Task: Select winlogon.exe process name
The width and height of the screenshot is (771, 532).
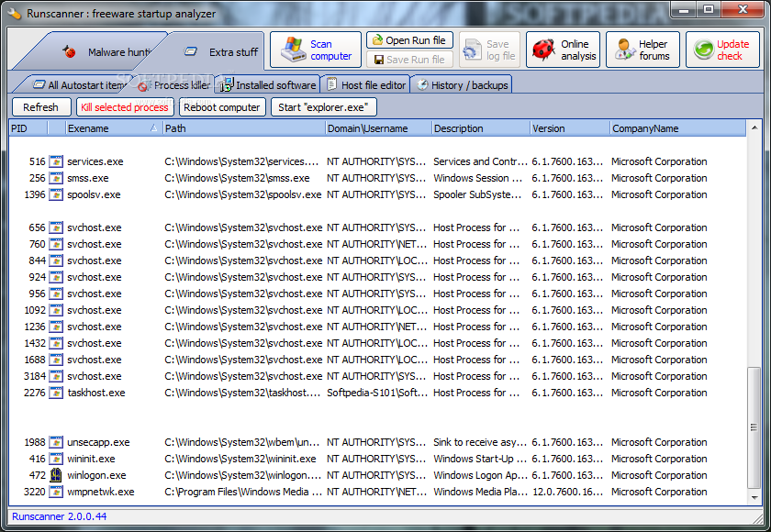Action: point(97,475)
